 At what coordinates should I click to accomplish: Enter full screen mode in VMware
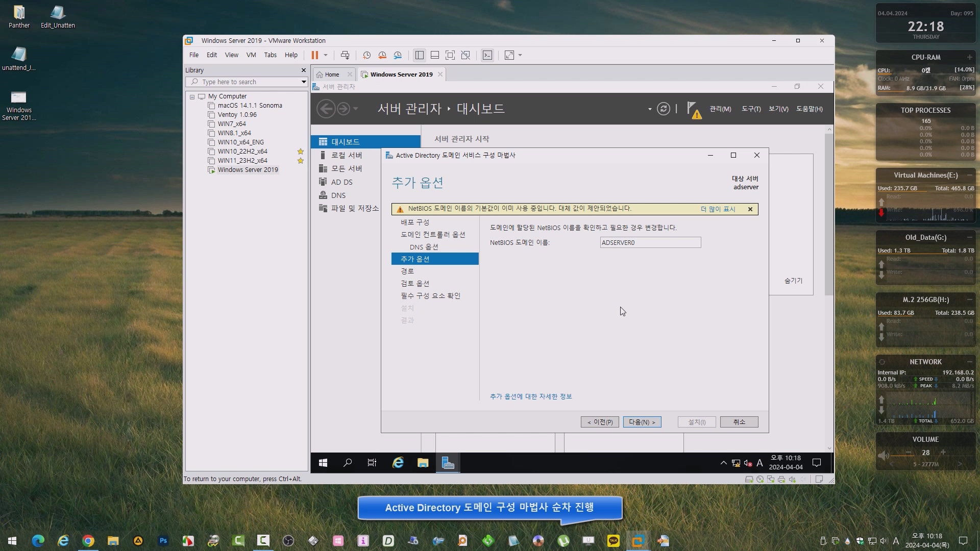click(x=450, y=55)
